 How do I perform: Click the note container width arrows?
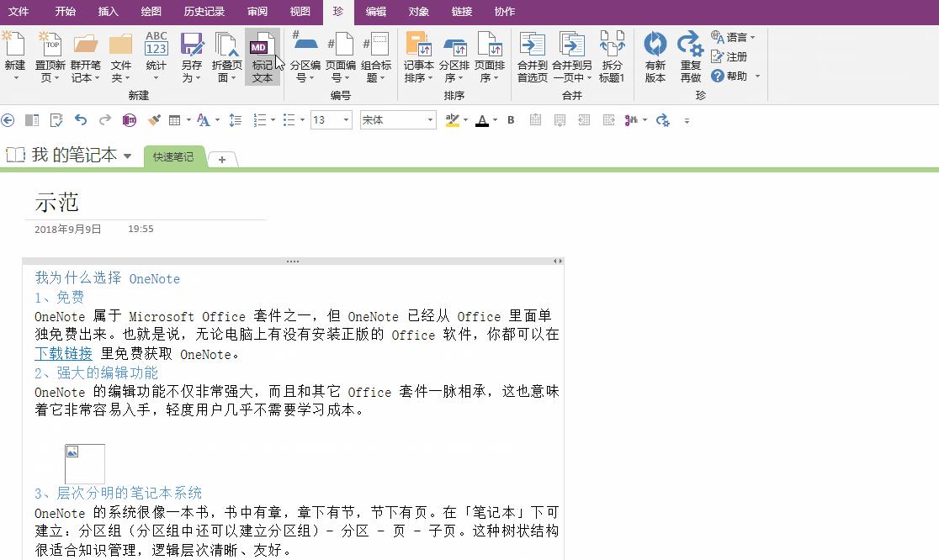click(558, 262)
